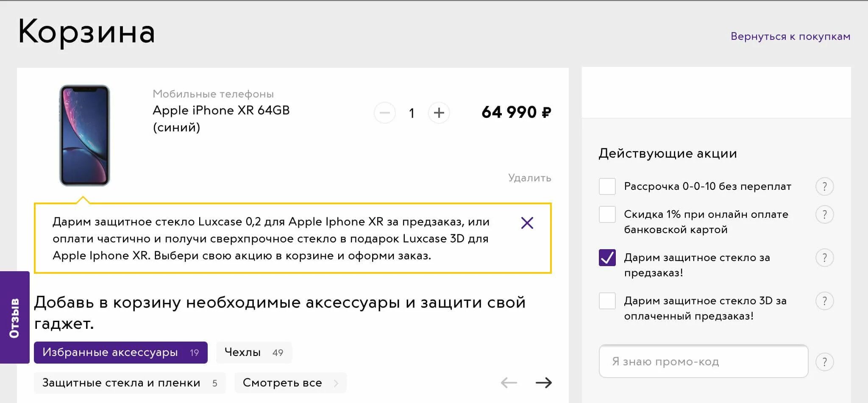The height and width of the screenshot is (403, 868).
Task: Tick Скидка 1% при онлайн оплате checkbox
Action: tap(607, 214)
